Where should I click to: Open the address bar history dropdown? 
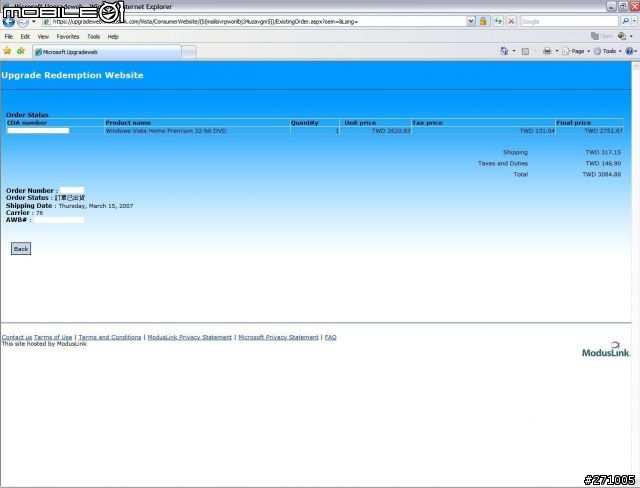[471, 22]
